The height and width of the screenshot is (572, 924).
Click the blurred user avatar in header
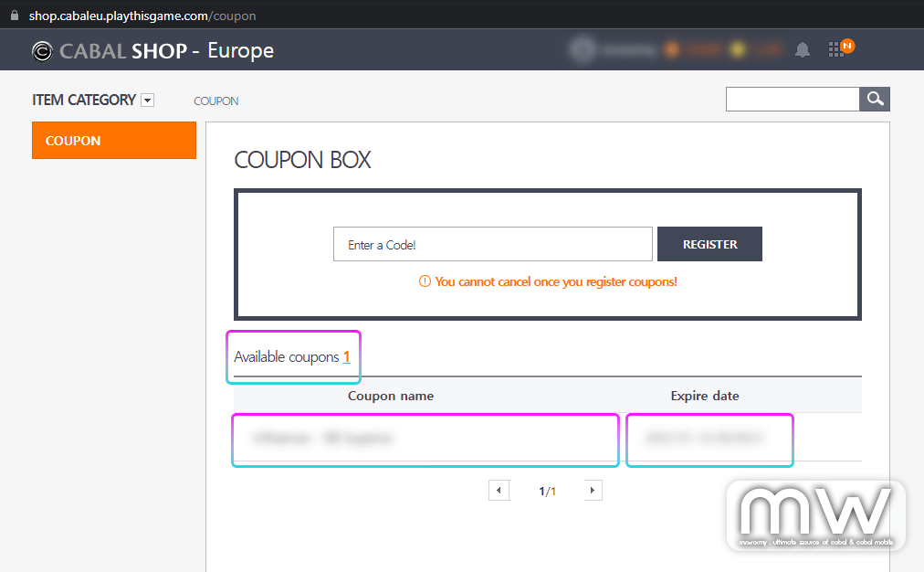coord(580,50)
